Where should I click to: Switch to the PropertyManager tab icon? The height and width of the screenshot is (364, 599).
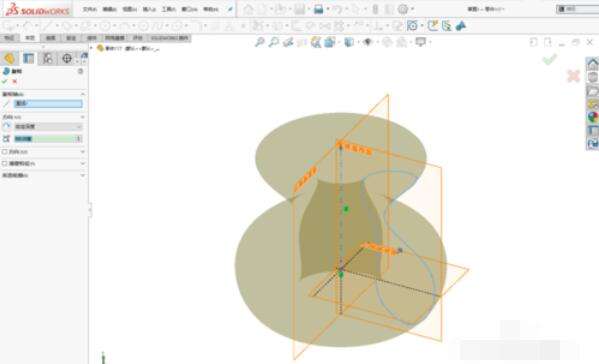[29, 58]
